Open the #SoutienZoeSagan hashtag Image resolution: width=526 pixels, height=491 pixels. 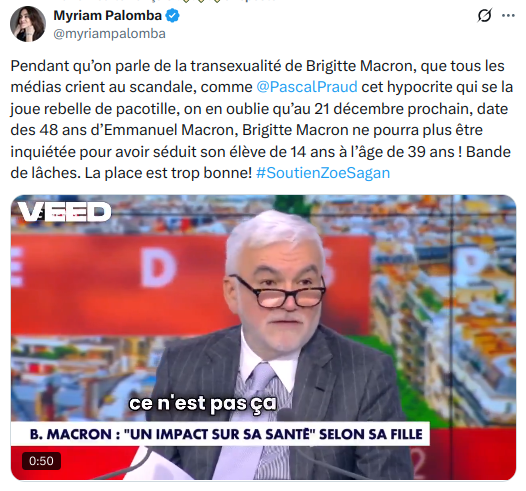click(323, 173)
